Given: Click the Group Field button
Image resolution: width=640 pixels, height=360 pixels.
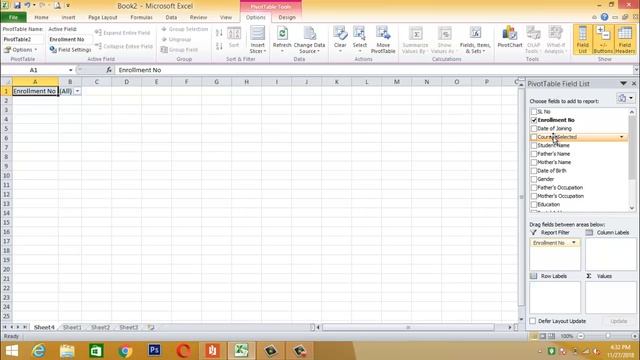Looking at the screenshot, I should [x=179, y=49].
